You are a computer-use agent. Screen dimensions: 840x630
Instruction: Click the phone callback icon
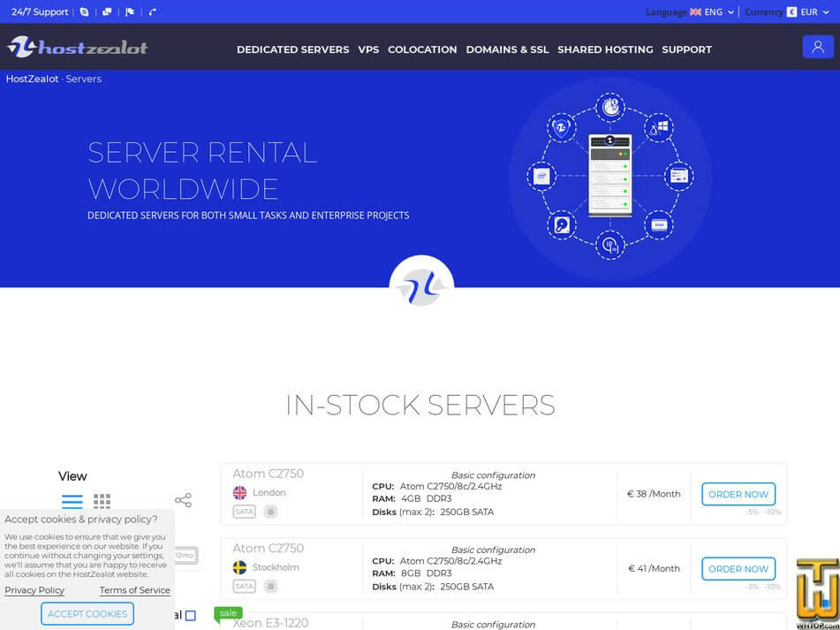tap(153, 12)
